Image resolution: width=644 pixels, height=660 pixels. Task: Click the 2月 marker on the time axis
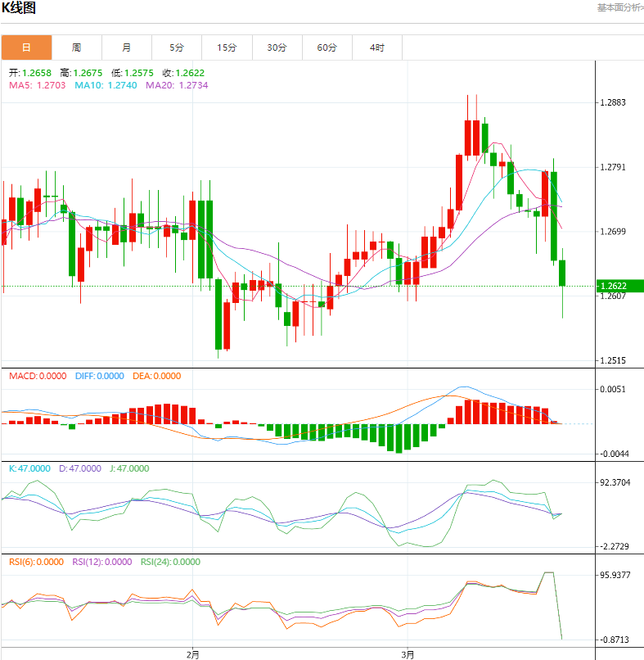coord(192,654)
